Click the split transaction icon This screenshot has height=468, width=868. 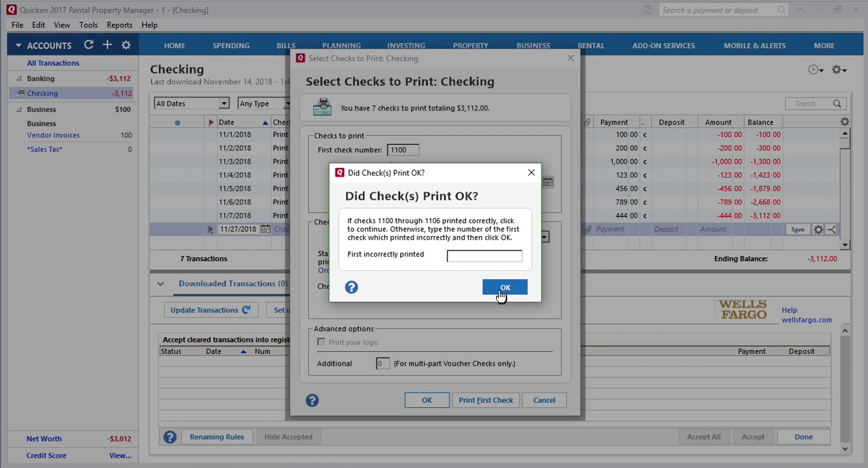[x=831, y=229]
